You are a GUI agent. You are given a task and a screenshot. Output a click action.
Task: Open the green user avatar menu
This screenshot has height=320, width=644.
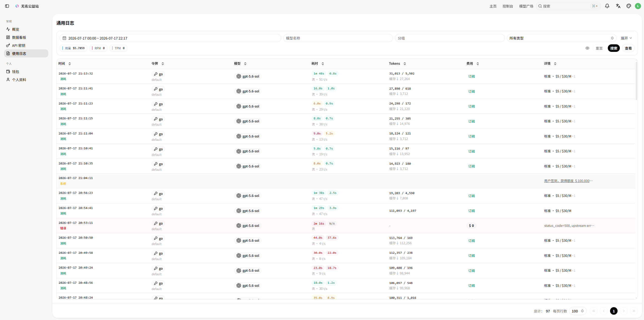pos(638,6)
